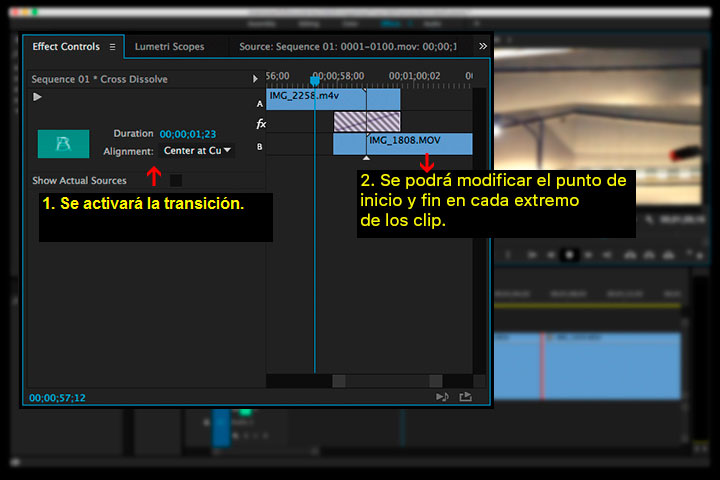Open the Source: Sequence 01 tab
Screen dimensions: 720x480
(x=348, y=46)
